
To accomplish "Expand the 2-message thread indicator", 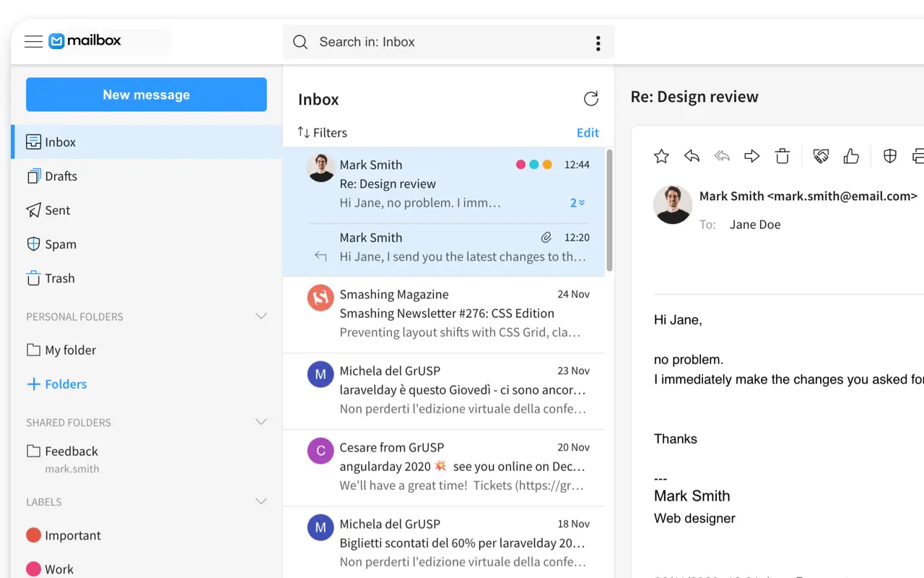I will click(x=577, y=203).
